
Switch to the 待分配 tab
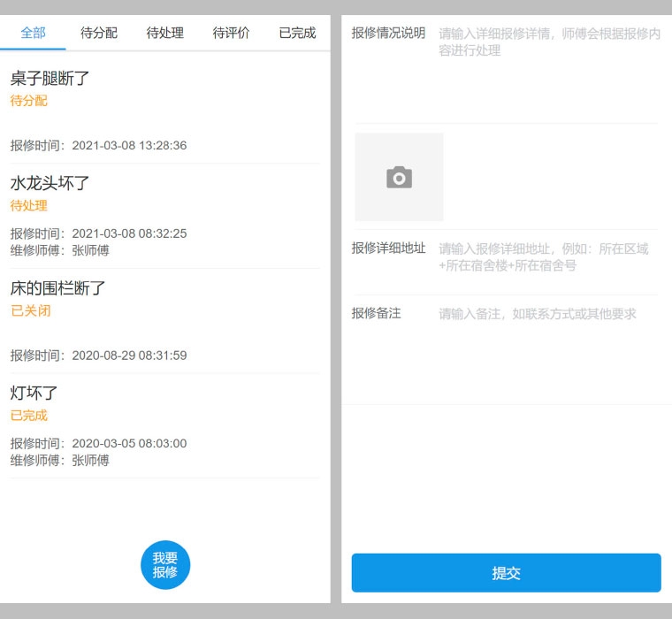pyautogui.click(x=99, y=33)
